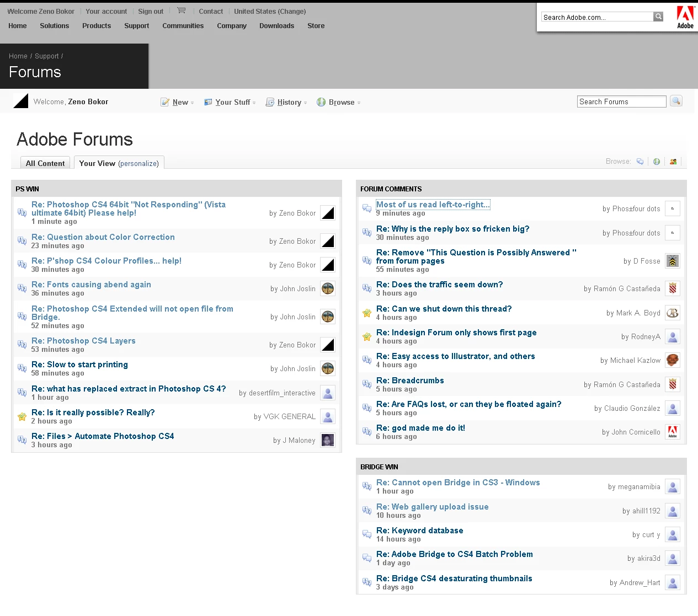Screen dimensions: 698x616
Task: Open Re: Photoshop CS4 Layers thread
Action: (83, 341)
